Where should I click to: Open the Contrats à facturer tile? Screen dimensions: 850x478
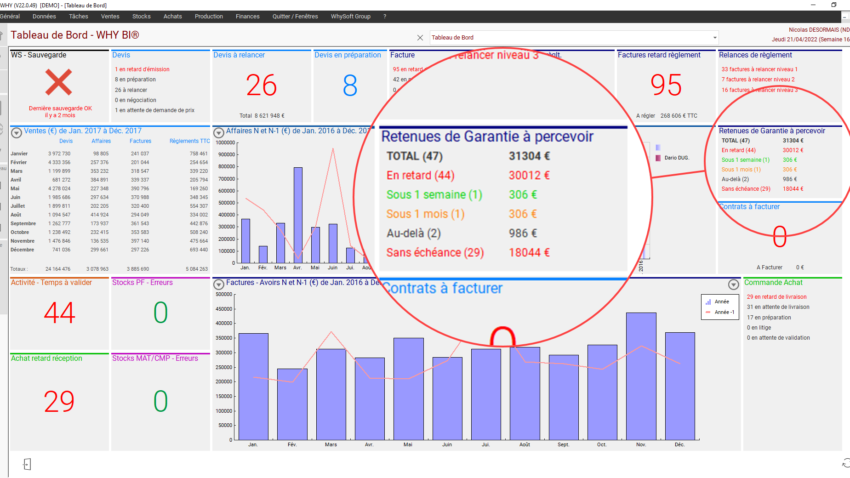coord(780,237)
